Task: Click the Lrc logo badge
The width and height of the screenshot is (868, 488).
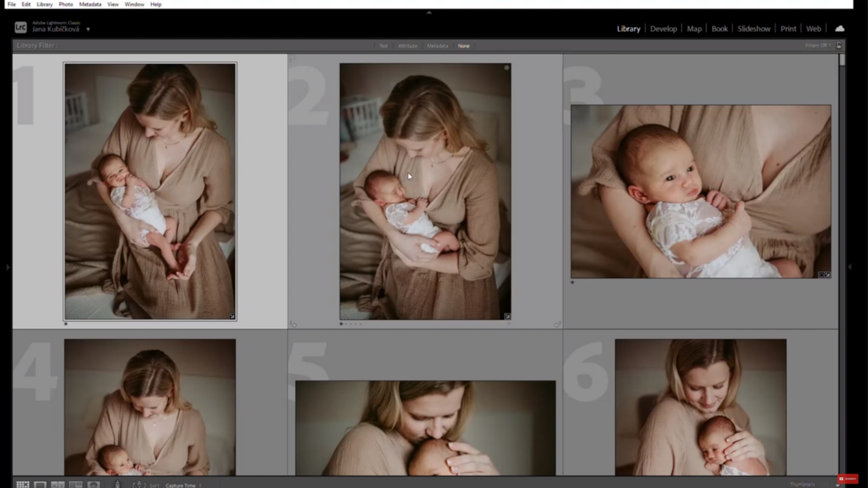Action: (20, 28)
